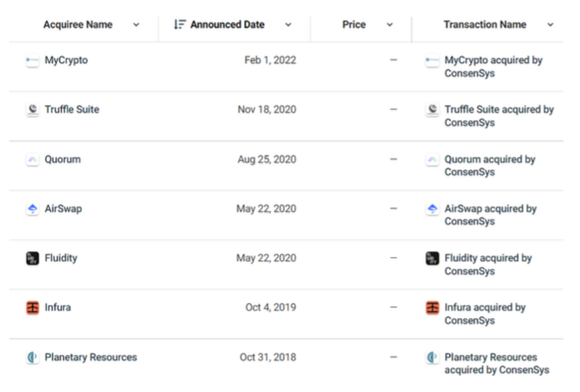580x392 pixels.
Task: Click the Price column header
Action: [x=354, y=24]
